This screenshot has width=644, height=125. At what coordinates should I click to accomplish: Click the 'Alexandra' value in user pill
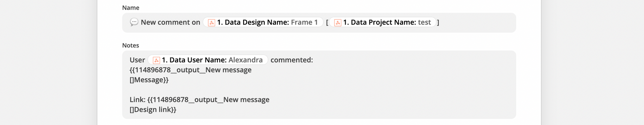[245, 60]
